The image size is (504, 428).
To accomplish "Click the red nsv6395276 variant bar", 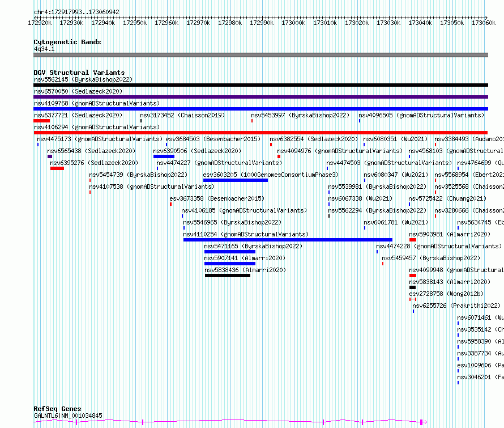I will 57,168.
